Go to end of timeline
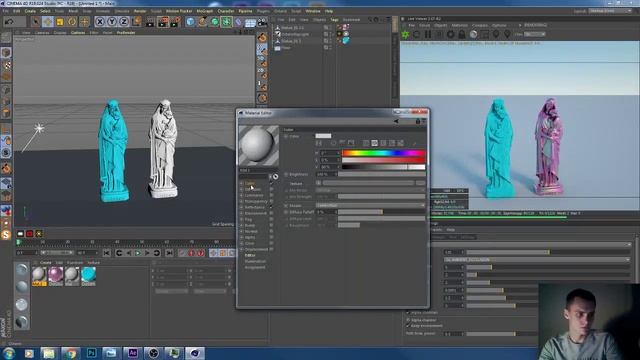 pyautogui.click(x=169, y=253)
